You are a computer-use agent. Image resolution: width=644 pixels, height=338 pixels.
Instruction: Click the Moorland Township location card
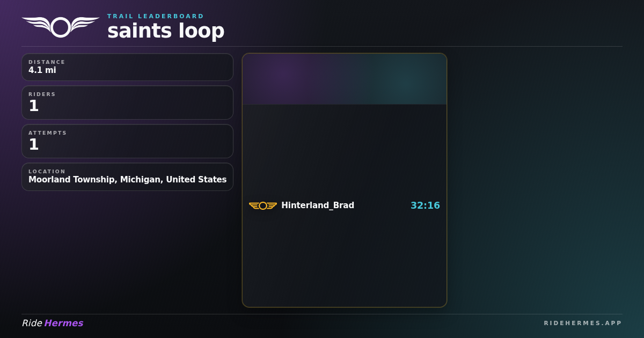127,177
